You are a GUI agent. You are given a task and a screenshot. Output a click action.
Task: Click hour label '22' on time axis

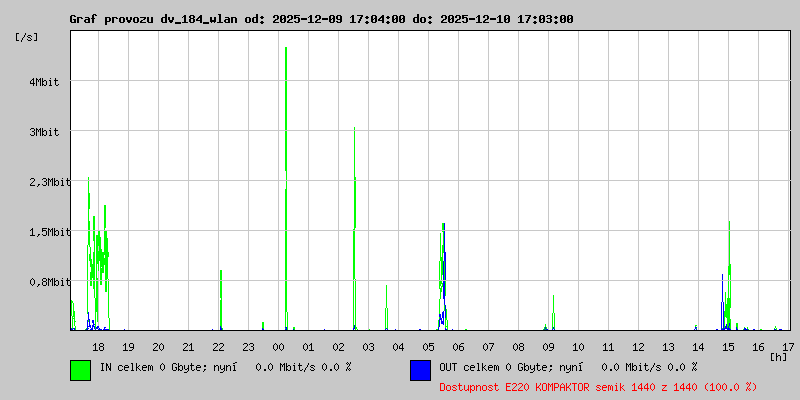pos(218,347)
